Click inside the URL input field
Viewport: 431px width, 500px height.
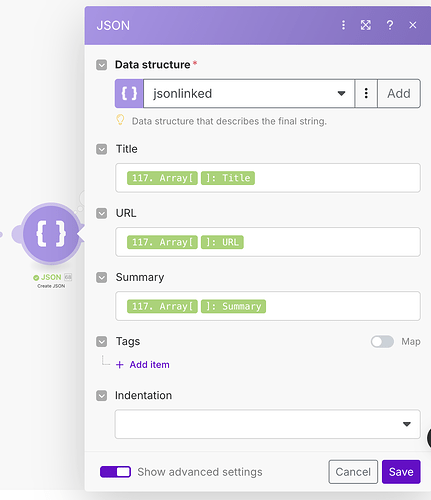point(268,242)
